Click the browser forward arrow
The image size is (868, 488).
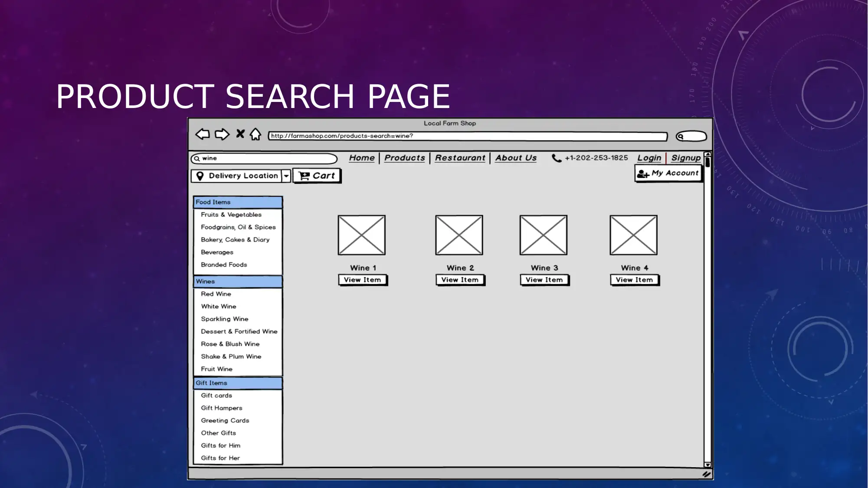(222, 134)
